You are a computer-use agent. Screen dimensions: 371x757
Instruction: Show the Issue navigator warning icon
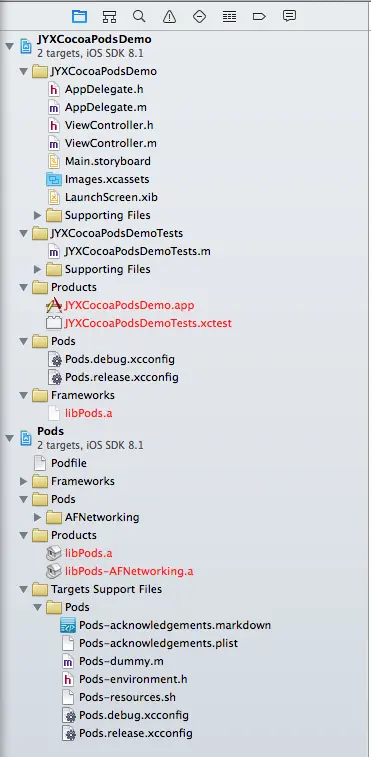pyautogui.click(x=169, y=16)
